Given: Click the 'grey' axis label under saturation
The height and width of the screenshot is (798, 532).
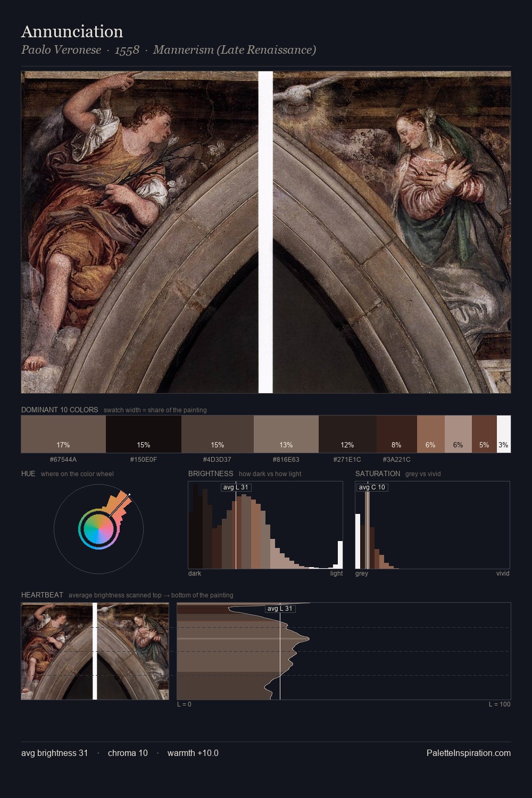Looking at the screenshot, I should (x=362, y=573).
